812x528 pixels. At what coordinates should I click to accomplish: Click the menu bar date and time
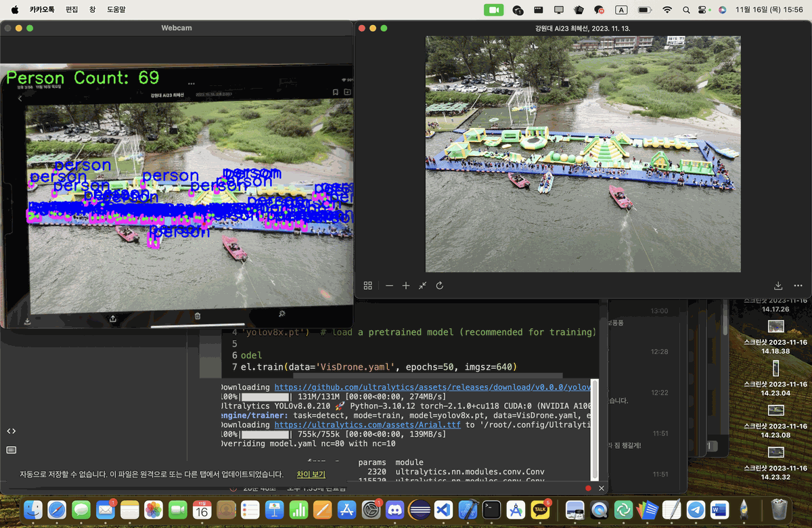click(x=769, y=10)
